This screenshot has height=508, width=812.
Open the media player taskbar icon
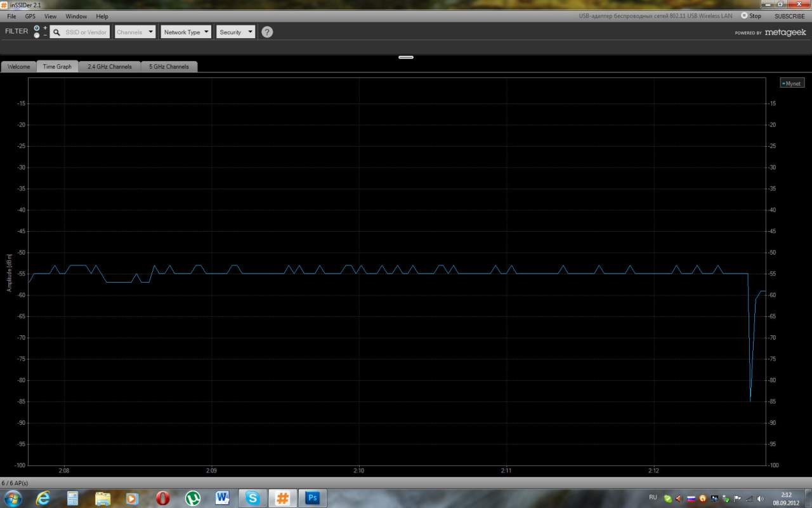[x=132, y=498]
